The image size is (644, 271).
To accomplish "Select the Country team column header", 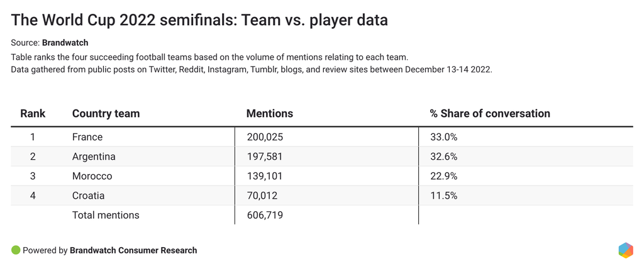I will [106, 114].
